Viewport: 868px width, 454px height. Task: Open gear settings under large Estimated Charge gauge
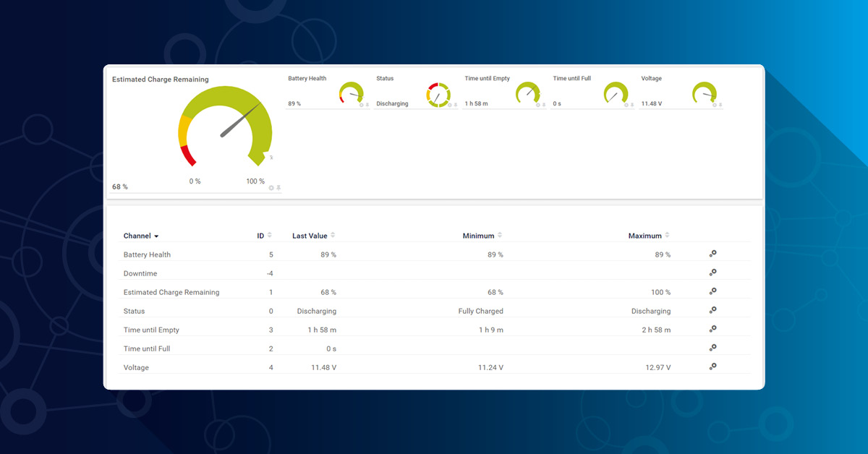tap(271, 188)
